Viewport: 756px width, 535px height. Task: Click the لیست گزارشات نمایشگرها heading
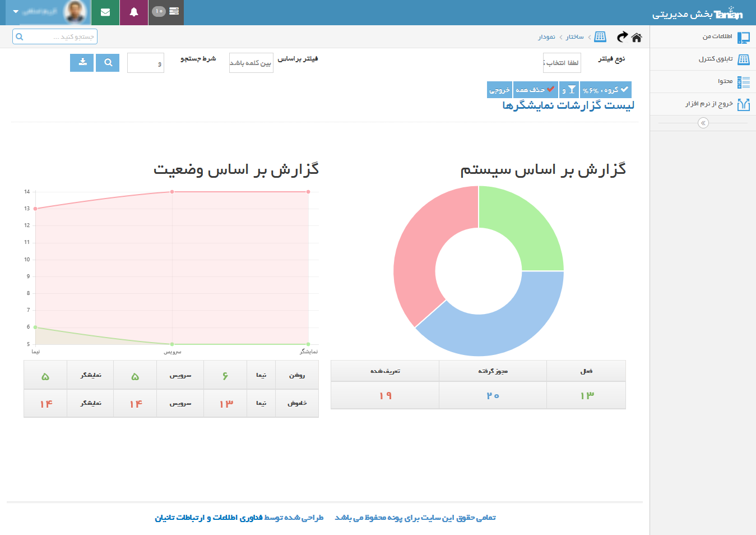click(x=568, y=105)
